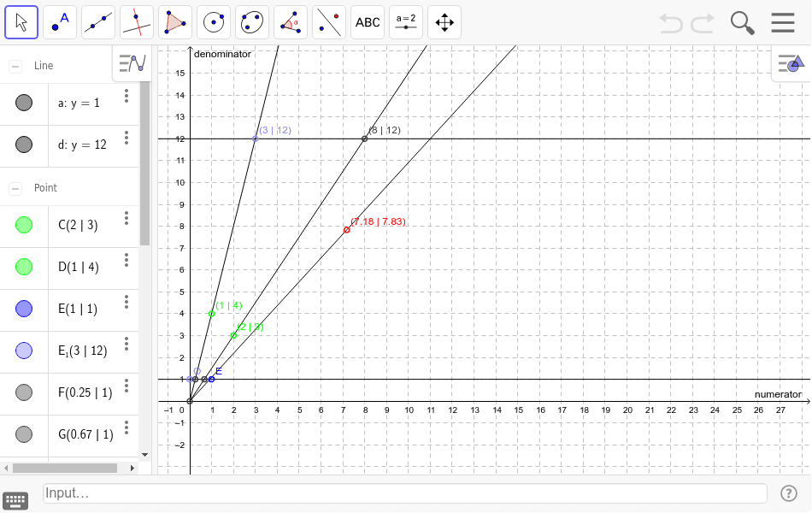Open more options for E₁(3 | 12)

(127, 344)
